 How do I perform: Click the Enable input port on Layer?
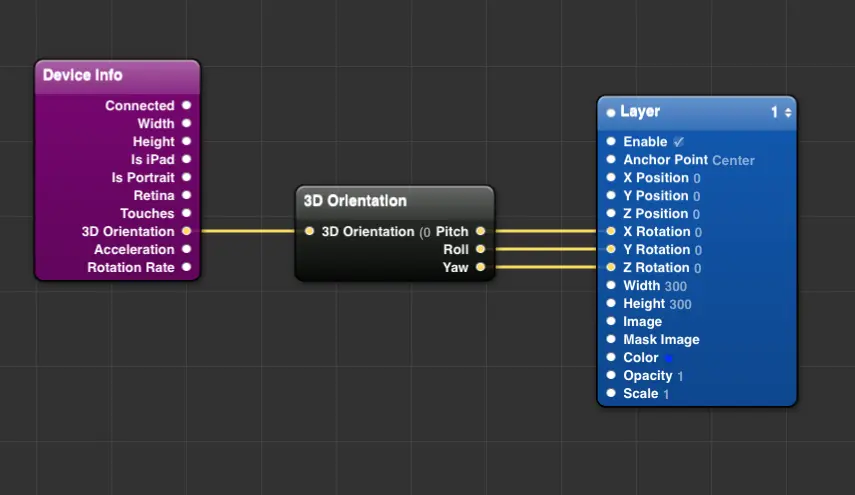point(611,141)
